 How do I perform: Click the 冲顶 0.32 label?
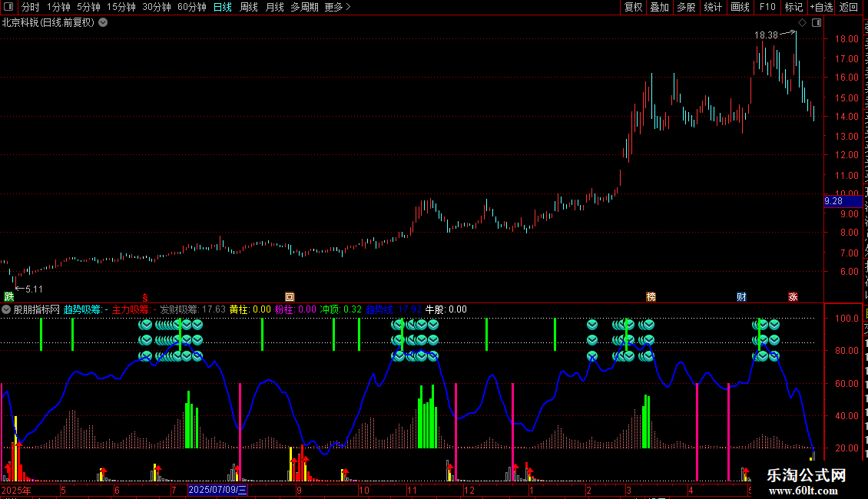coord(341,310)
